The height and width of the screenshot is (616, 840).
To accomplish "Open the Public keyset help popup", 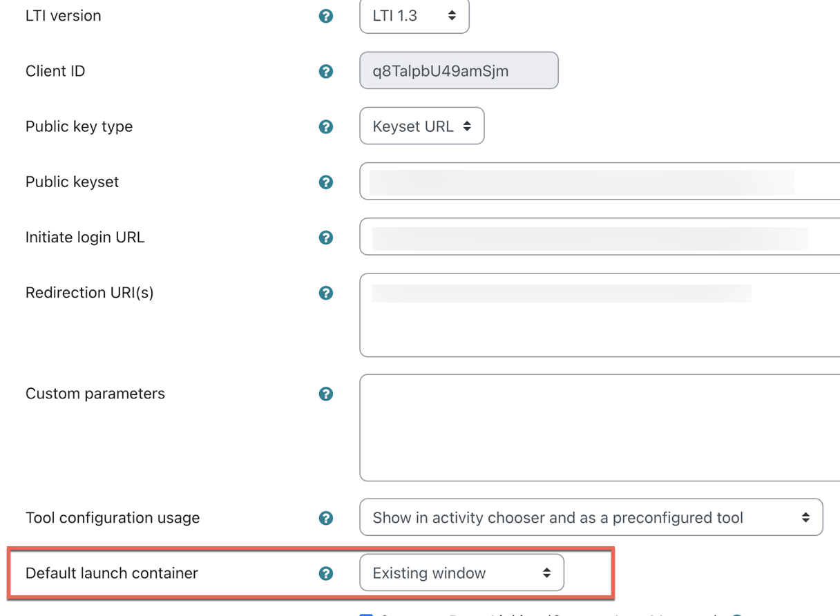I will click(325, 182).
